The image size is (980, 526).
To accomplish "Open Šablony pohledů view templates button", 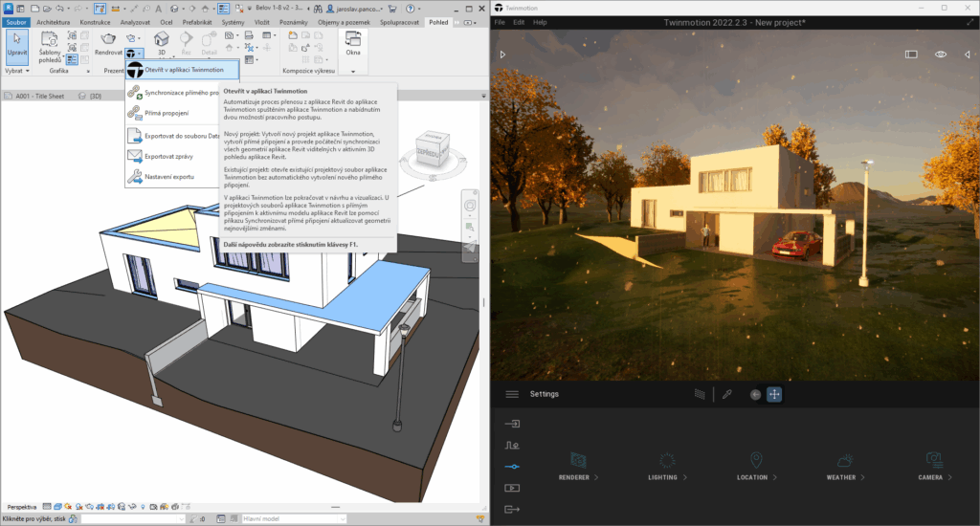I will (x=50, y=47).
